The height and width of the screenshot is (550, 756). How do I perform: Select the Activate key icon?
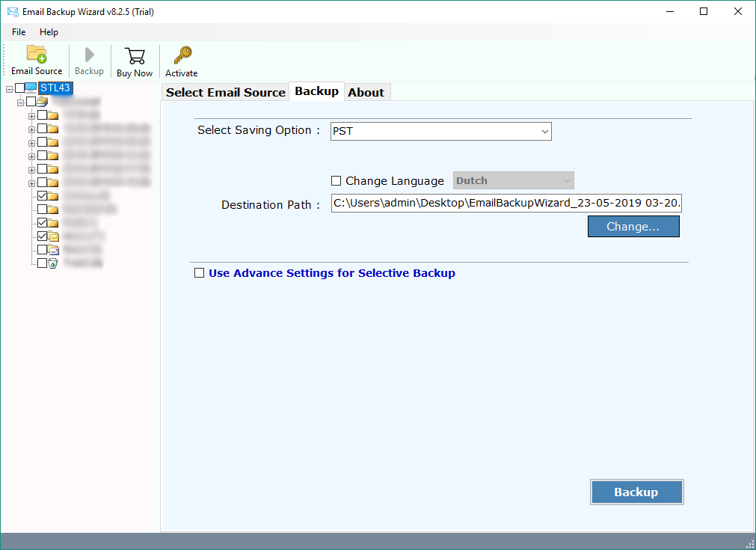181,54
